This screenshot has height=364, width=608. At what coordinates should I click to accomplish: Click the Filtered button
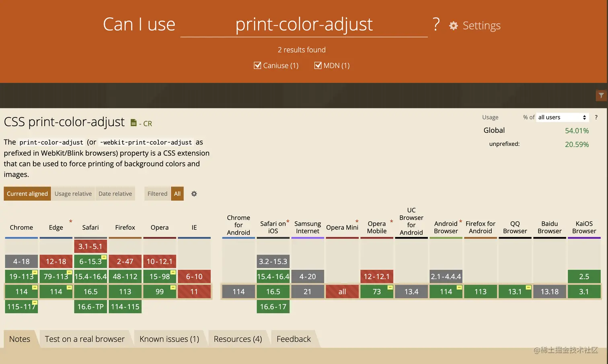(157, 194)
